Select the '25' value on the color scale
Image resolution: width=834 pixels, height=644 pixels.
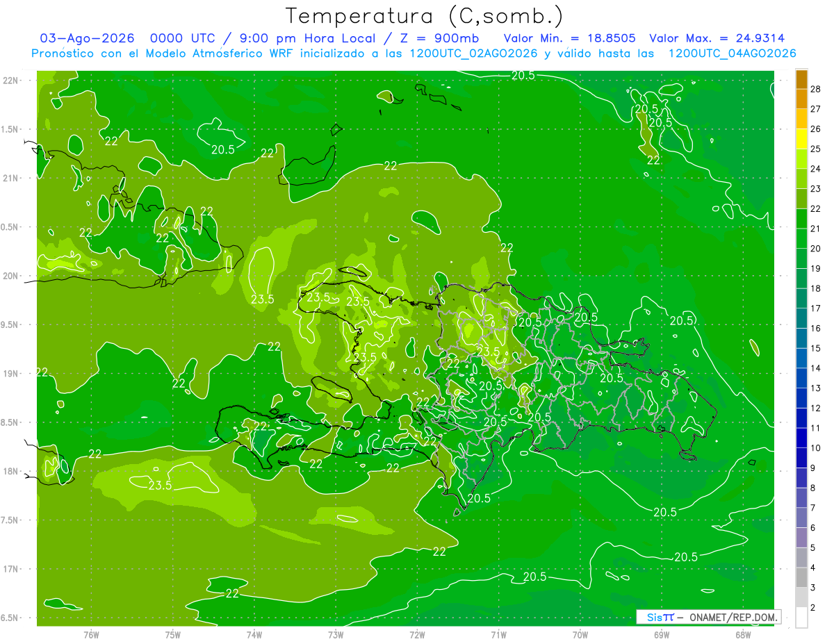click(815, 149)
